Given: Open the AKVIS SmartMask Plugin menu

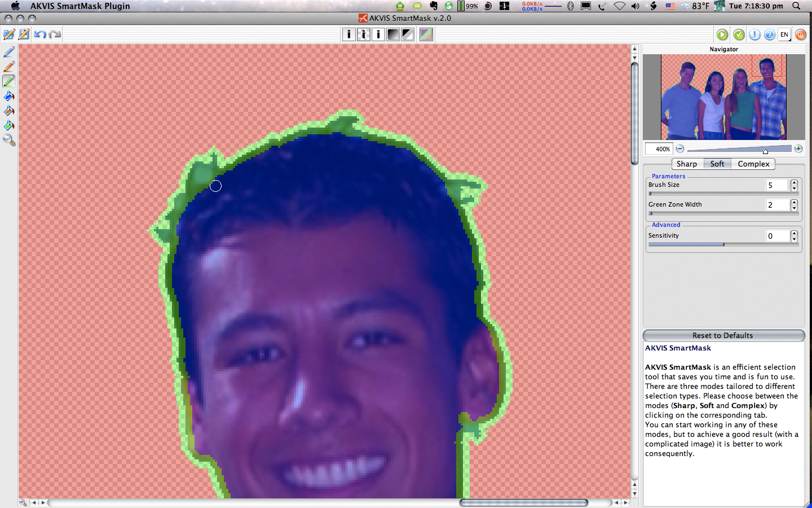Looking at the screenshot, I should [80, 6].
